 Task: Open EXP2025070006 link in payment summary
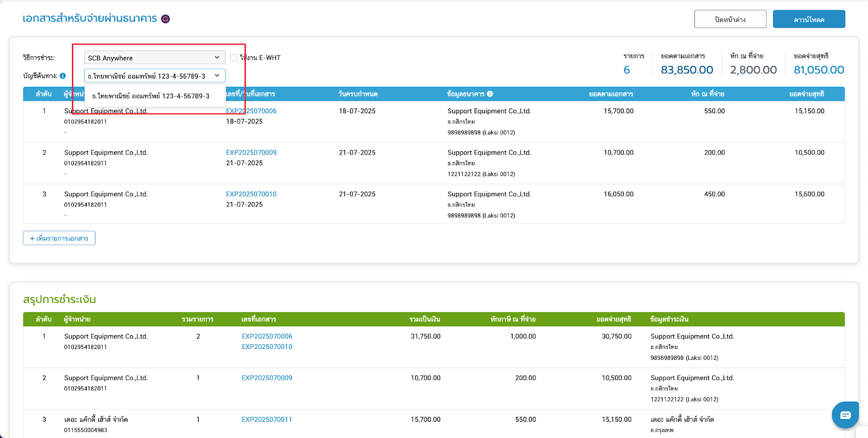pyautogui.click(x=267, y=336)
